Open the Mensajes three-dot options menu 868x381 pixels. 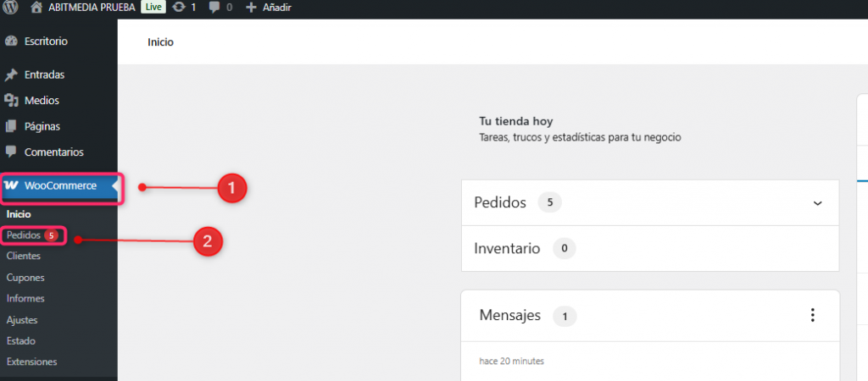coord(812,315)
